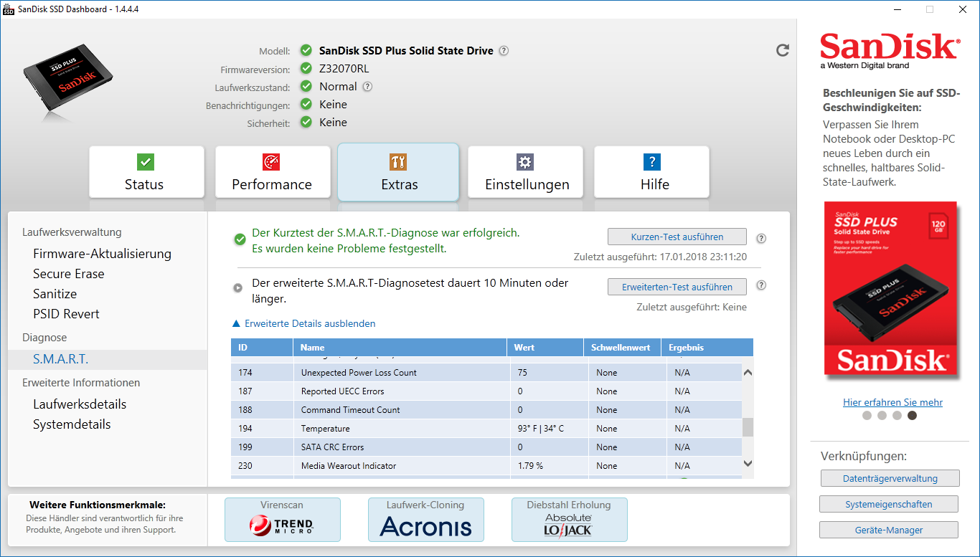
Task: Select second carousel dot under ad
Action: pos(882,415)
